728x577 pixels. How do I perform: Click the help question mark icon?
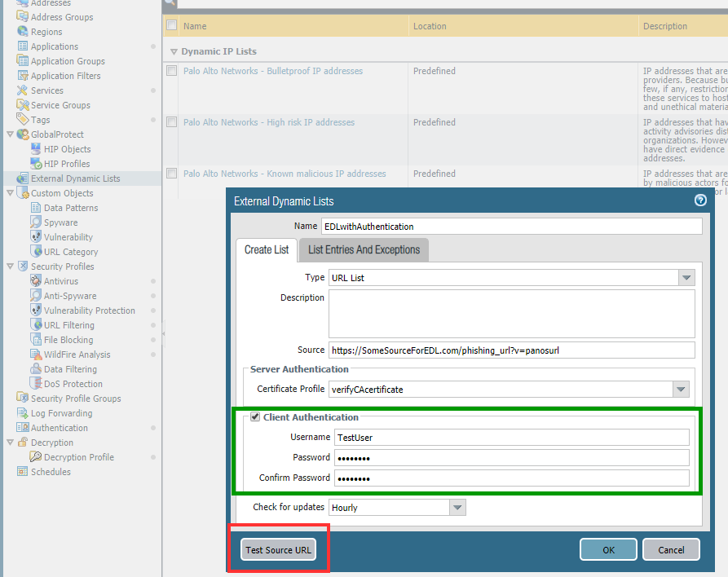click(699, 200)
